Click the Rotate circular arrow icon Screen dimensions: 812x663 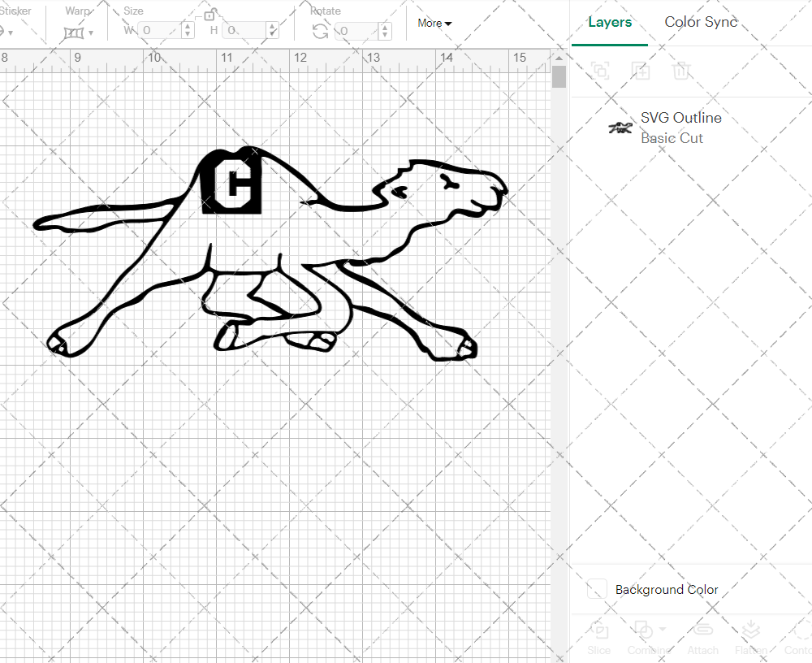tap(321, 29)
